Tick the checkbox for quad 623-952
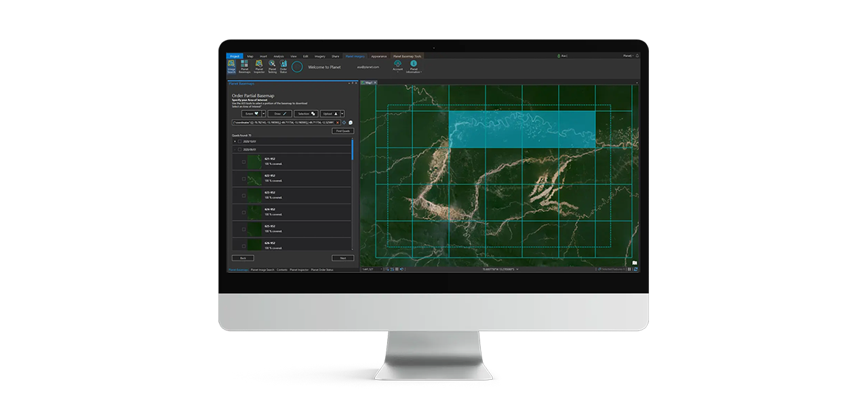 pyautogui.click(x=244, y=196)
